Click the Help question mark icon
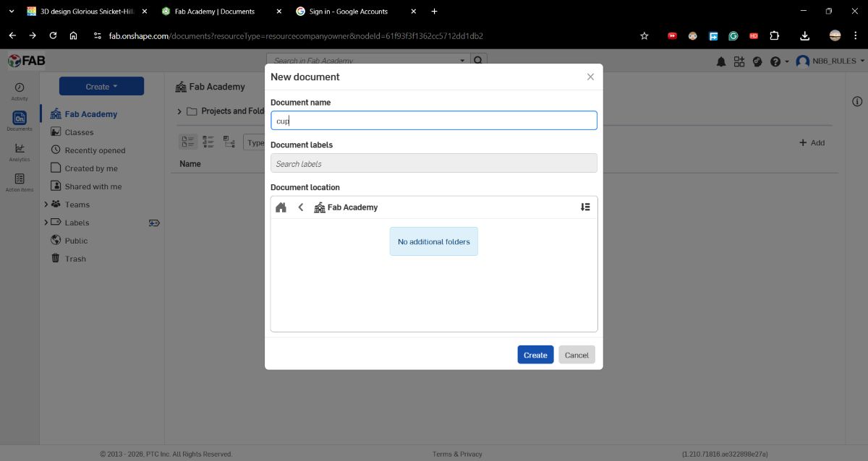The image size is (868, 461). click(x=775, y=61)
